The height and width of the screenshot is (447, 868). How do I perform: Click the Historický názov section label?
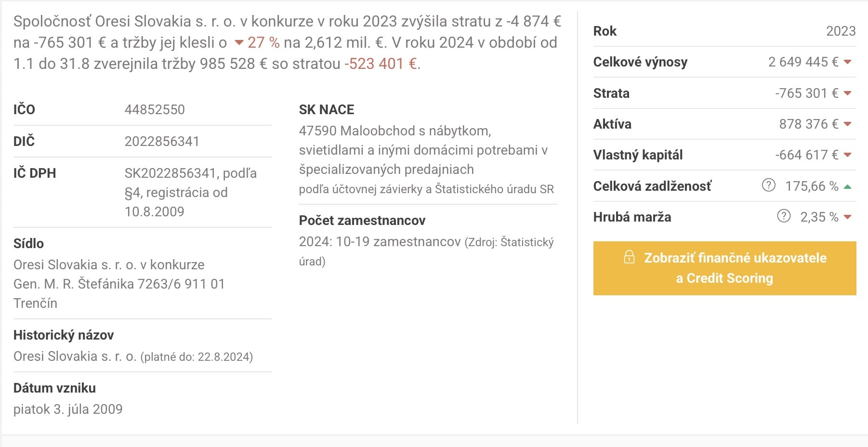pos(64,335)
